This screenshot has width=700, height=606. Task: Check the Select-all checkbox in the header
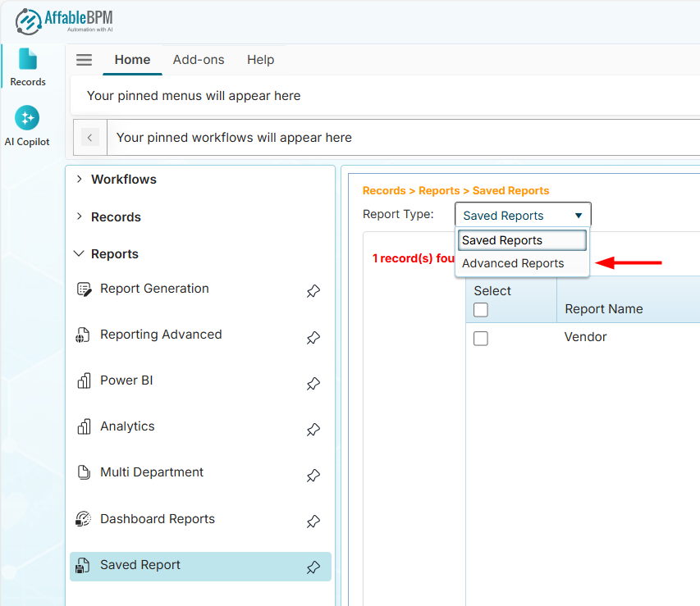click(480, 309)
